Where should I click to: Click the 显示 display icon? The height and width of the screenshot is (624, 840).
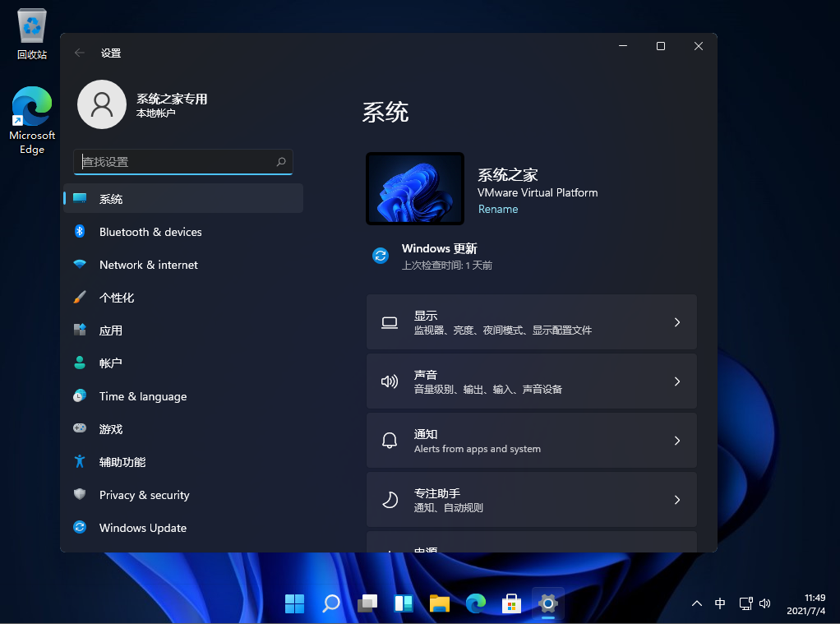[x=390, y=322]
